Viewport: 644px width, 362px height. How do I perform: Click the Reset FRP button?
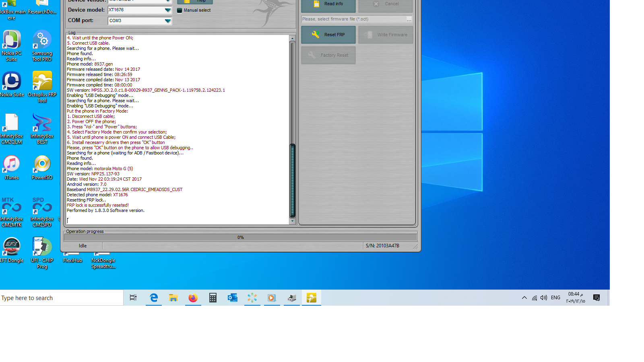[x=328, y=35]
